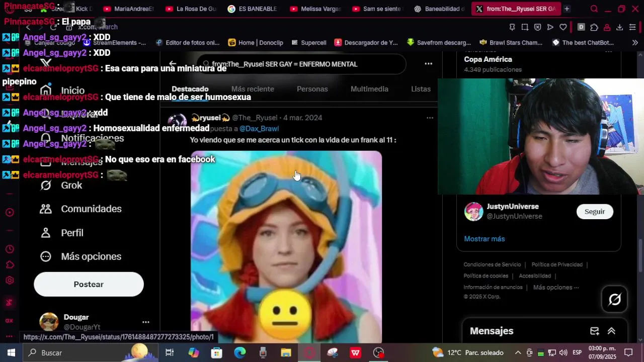The width and height of the screenshot is (644, 362).
Task: Open the easy setup sliders icon
Action: tap(633, 27)
